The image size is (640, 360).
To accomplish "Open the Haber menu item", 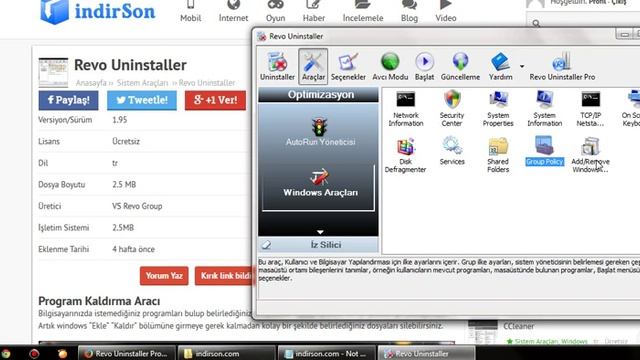I will (313, 11).
